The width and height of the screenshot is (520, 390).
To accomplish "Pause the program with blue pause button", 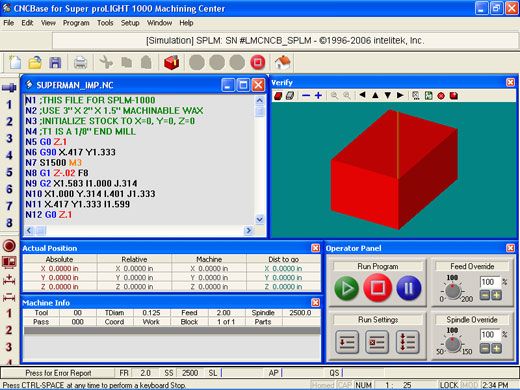I will (409, 288).
